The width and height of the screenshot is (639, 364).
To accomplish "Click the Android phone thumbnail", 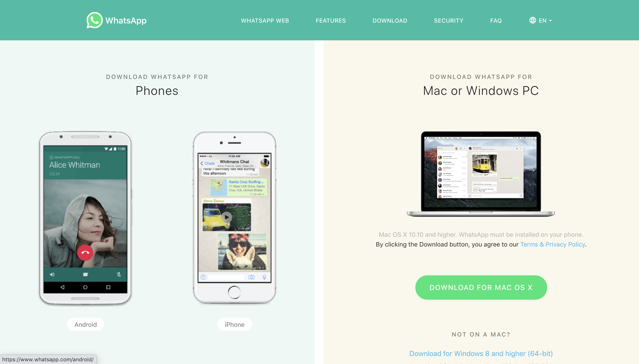I will tap(86, 219).
